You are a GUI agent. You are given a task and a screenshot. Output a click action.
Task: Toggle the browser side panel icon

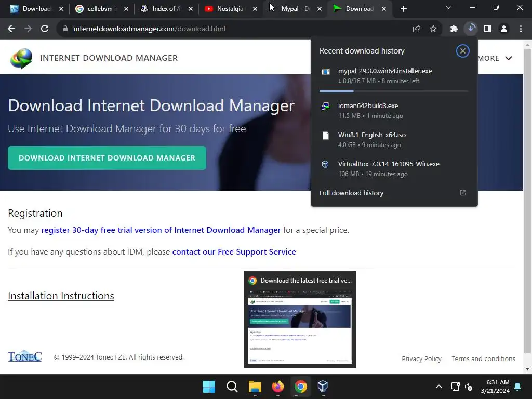coord(487,29)
